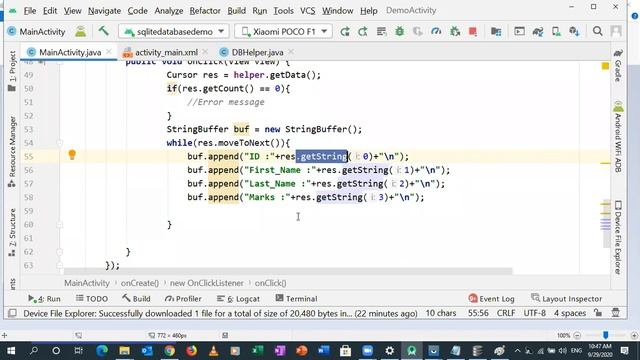Open Search Everywhere magnifier icon
The image size is (640, 360).
pos(598,31)
